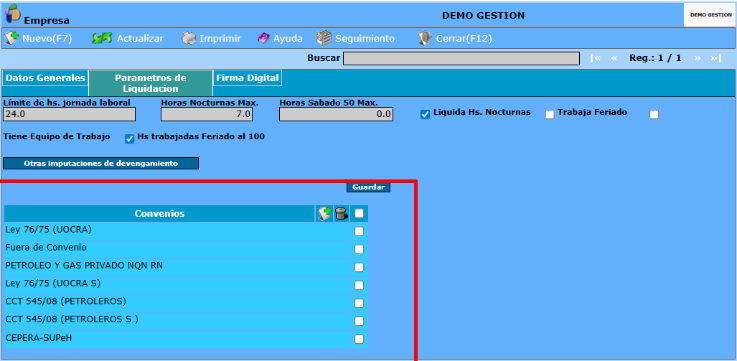The height and width of the screenshot is (361, 737).
Task: Click the Nuevo(F7) document icon
Action: point(11,38)
